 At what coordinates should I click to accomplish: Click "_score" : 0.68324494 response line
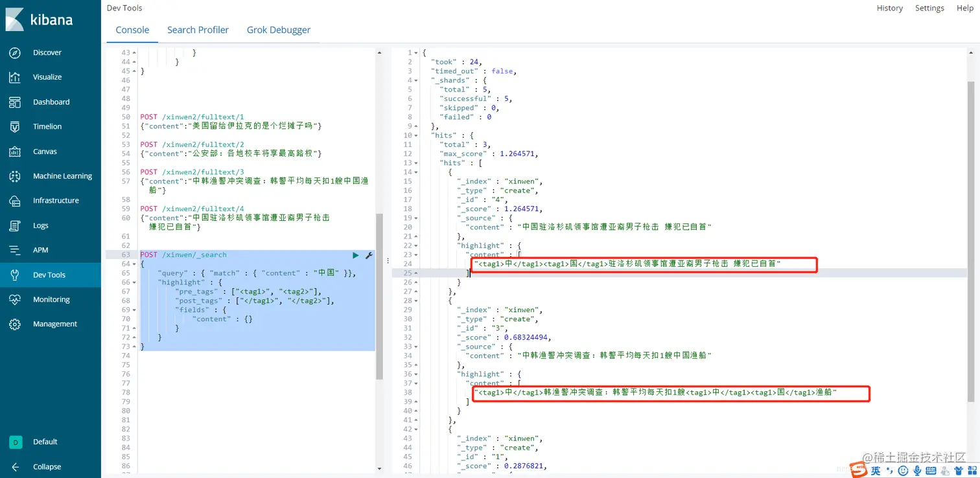pyautogui.click(x=504, y=337)
